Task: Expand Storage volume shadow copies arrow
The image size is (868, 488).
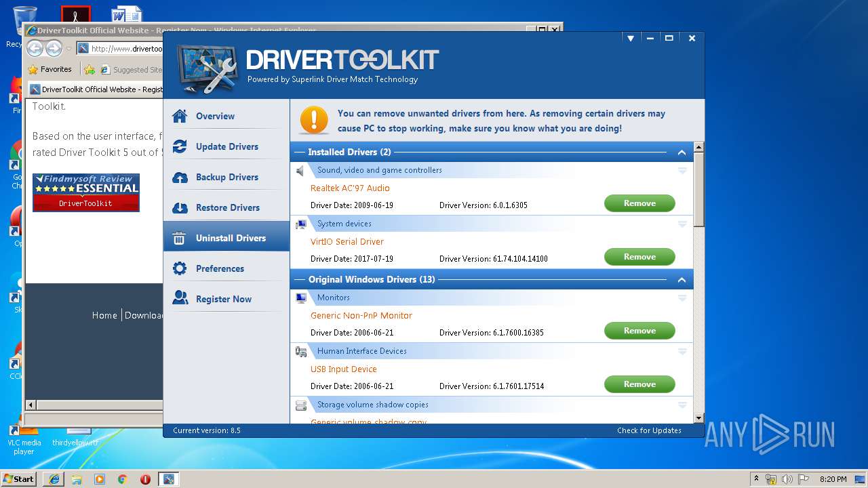Action: (682, 405)
